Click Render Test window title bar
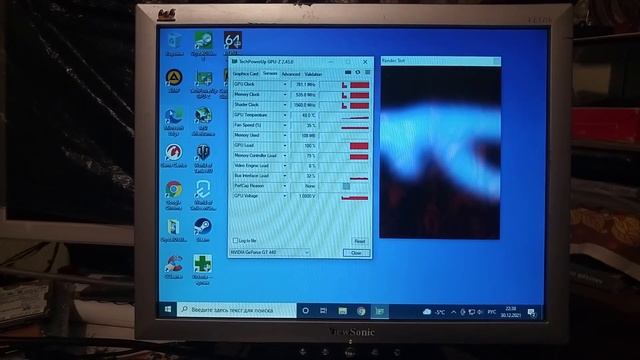Screen dimensions: 640x360 (440, 61)
